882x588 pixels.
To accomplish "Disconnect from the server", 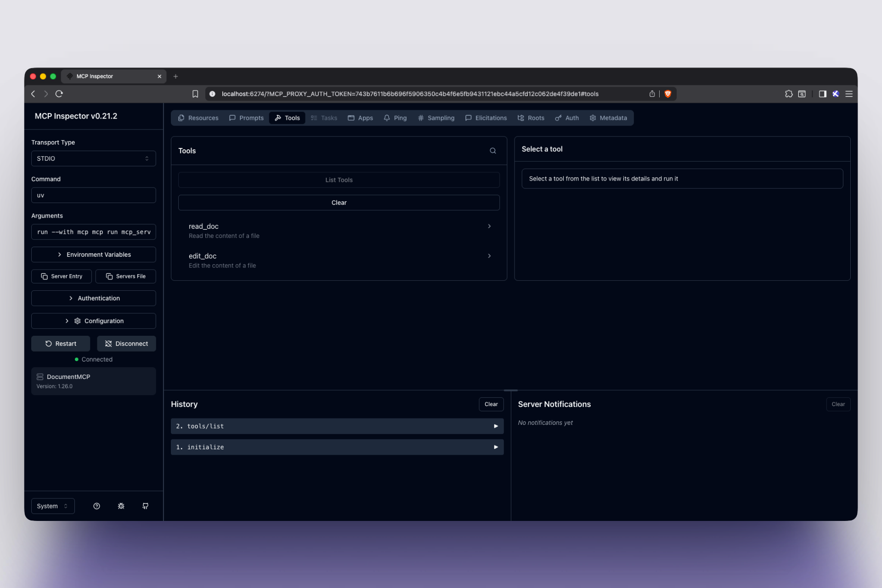I will click(126, 344).
